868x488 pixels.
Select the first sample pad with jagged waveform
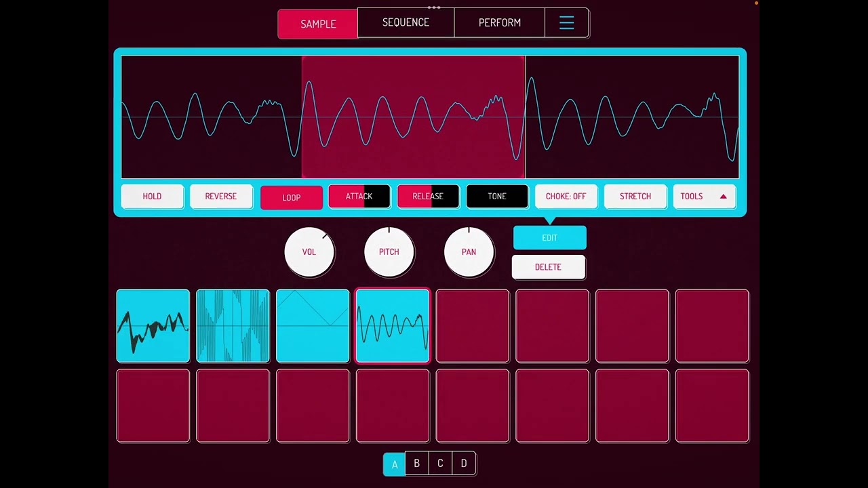pyautogui.click(x=153, y=326)
